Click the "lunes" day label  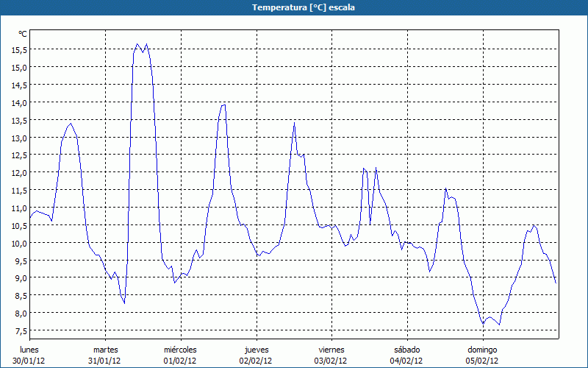click(29, 350)
